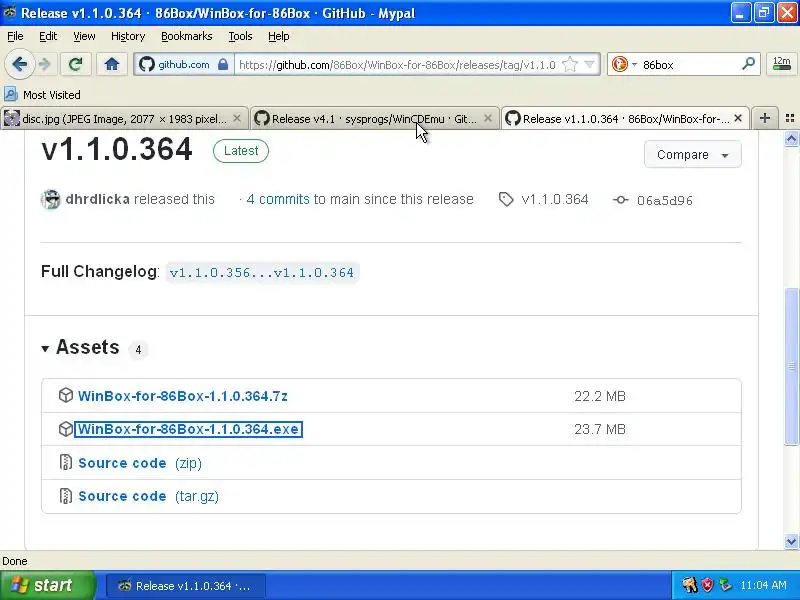The image size is (800, 600).
Task: Open the Tools menu
Action: tap(240, 36)
